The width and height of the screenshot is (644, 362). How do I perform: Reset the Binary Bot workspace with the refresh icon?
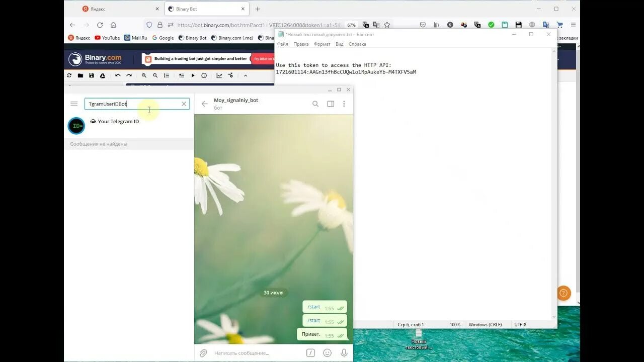69,75
